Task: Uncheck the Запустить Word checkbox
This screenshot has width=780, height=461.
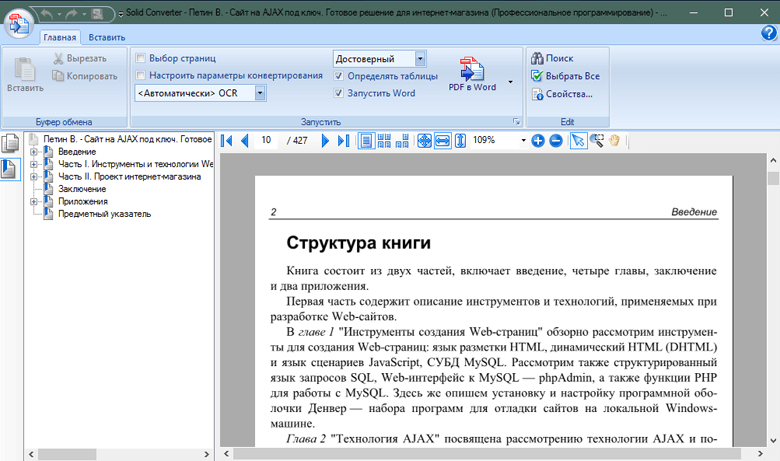Action: [339, 93]
